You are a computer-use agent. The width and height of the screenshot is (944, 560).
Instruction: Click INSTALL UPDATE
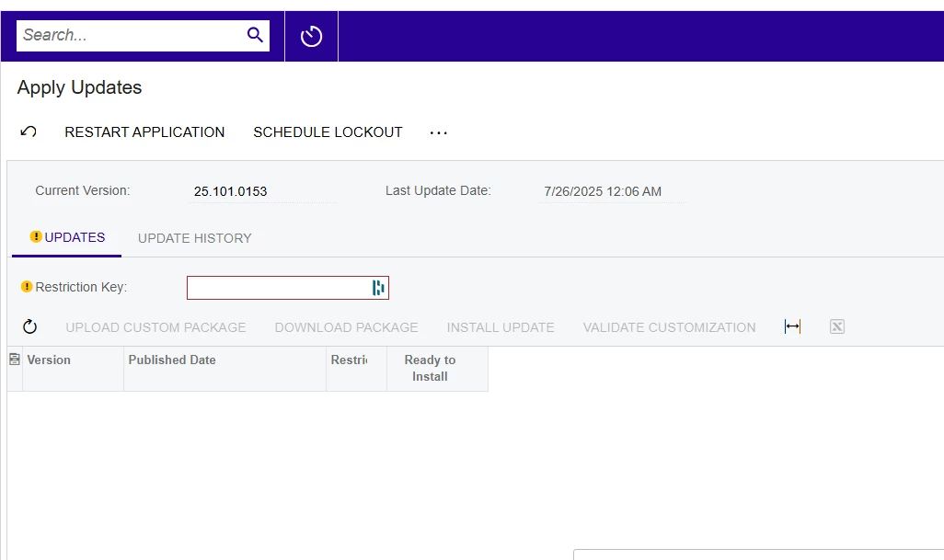(x=501, y=327)
